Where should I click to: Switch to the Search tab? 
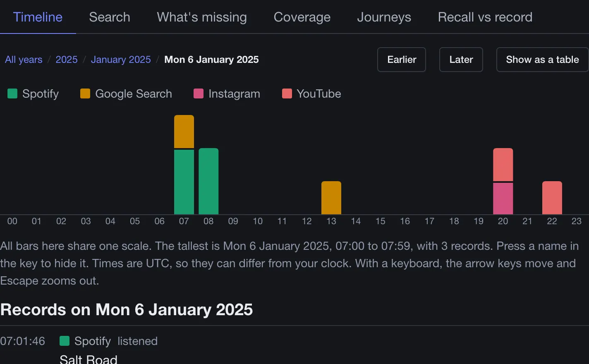click(110, 17)
